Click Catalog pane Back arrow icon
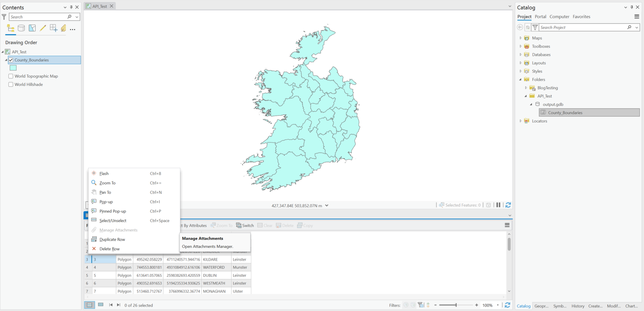The height and width of the screenshot is (311, 644). click(x=520, y=27)
